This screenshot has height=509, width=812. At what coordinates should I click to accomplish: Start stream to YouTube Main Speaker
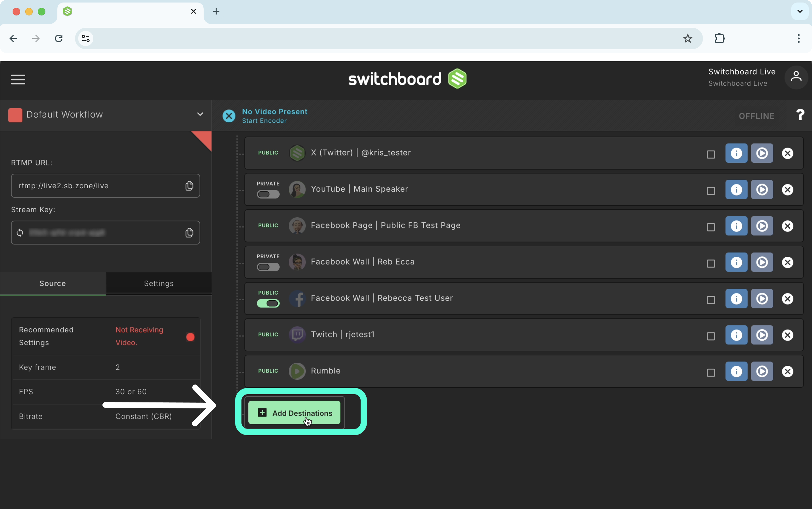coord(762,190)
